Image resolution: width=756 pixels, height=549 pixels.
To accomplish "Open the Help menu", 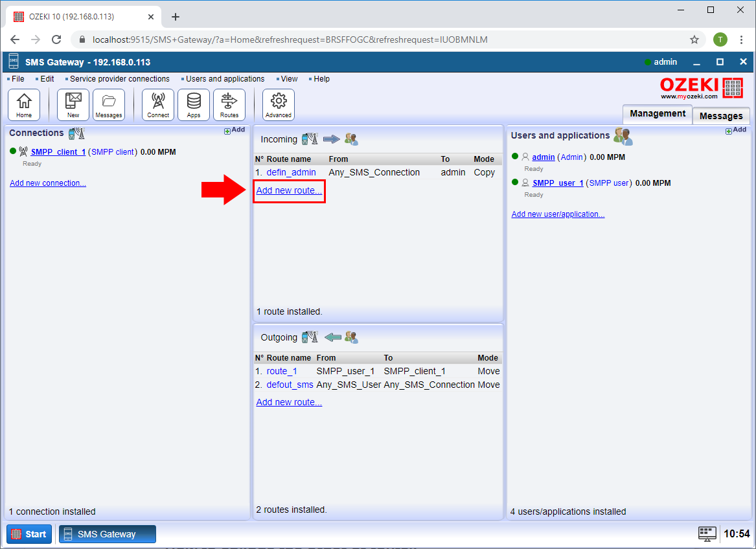I will pyautogui.click(x=321, y=79).
